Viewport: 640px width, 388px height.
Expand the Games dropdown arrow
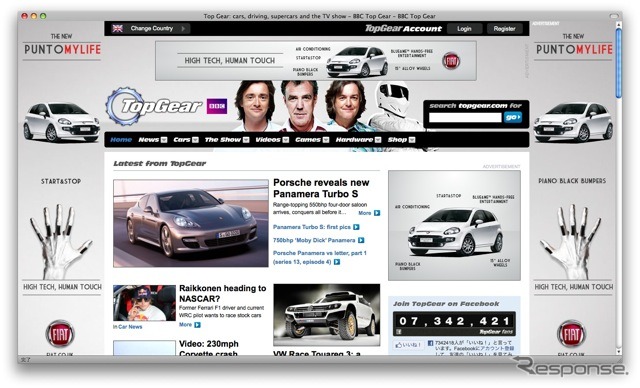326,140
